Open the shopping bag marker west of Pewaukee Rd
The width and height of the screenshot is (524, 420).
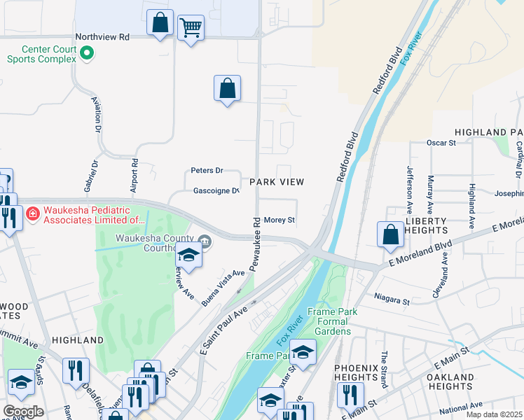point(227,87)
